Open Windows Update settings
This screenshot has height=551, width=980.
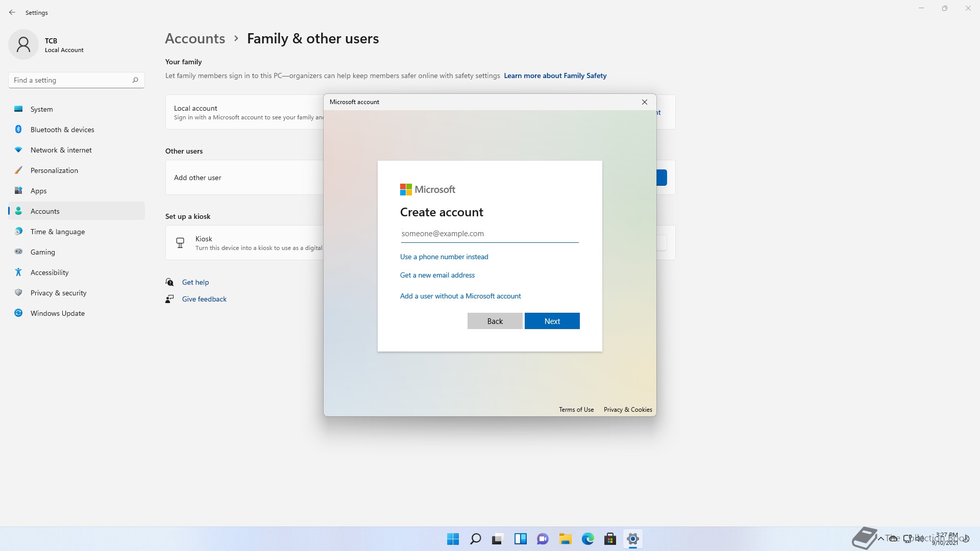coord(77,313)
